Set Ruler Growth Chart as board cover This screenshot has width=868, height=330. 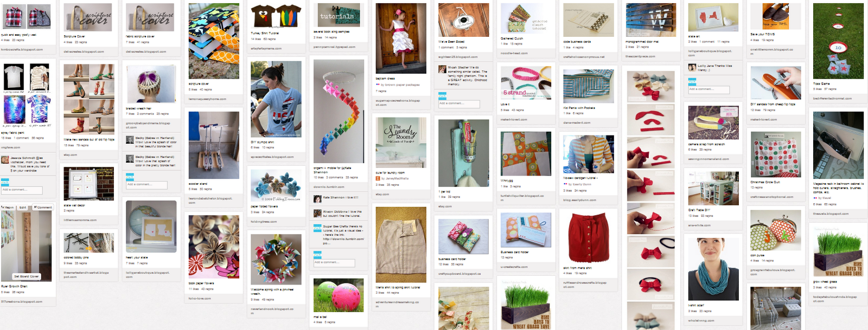click(x=27, y=276)
